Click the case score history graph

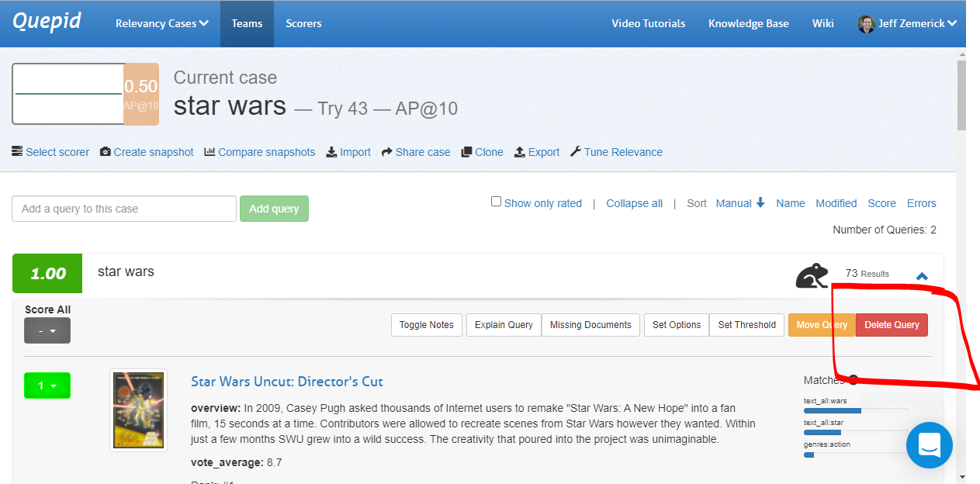[68, 94]
